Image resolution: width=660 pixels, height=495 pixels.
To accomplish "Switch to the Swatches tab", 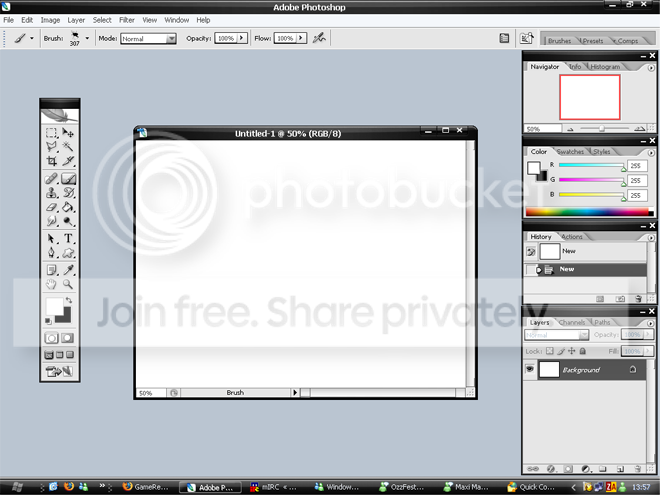I will click(570, 152).
